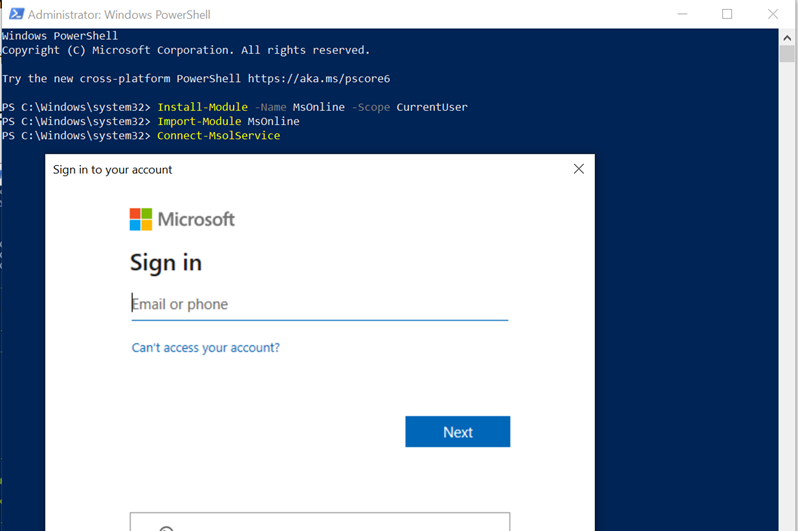Click the Copyright Microsoft Corporation line
798x531 pixels.
click(x=186, y=50)
